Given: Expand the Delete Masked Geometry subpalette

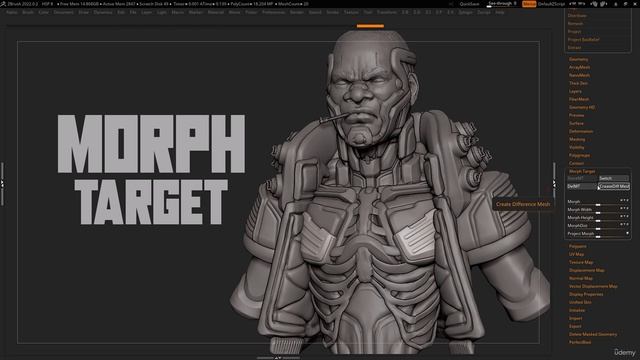Looking at the screenshot, I should pyautogui.click(x=593, y=334).
